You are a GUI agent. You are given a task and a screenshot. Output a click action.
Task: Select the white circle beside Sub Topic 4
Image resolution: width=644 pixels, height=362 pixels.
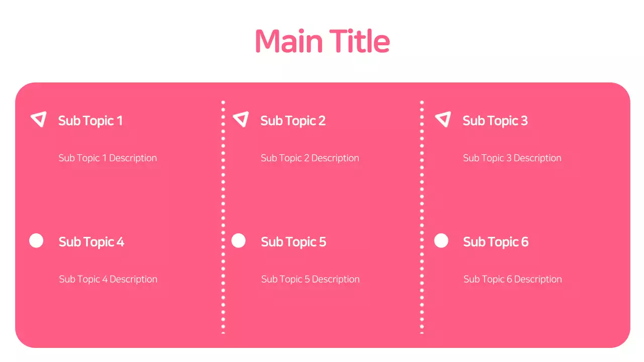pyautogui.click(x=36, y=241)
